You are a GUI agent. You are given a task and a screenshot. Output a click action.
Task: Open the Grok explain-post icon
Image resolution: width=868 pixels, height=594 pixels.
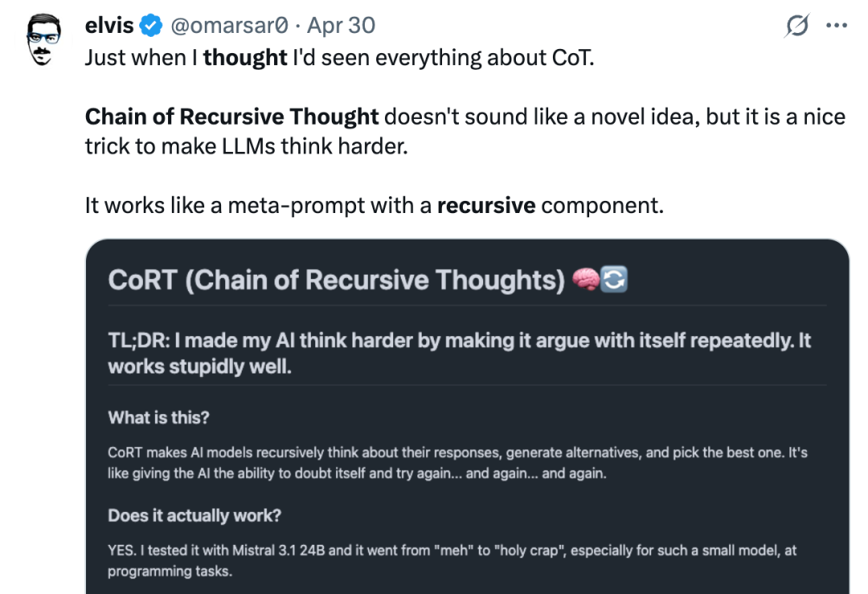pyautogui.click(x=797, y=26)
